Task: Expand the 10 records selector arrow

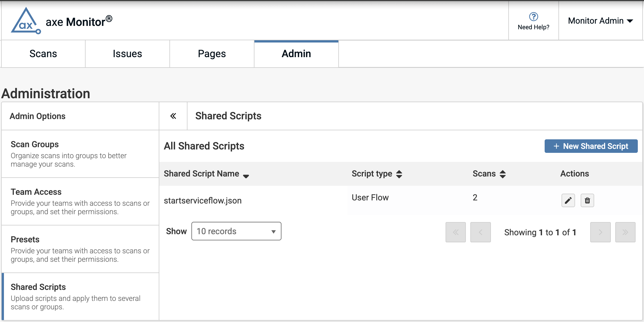Action: click(x=273, y=231)
